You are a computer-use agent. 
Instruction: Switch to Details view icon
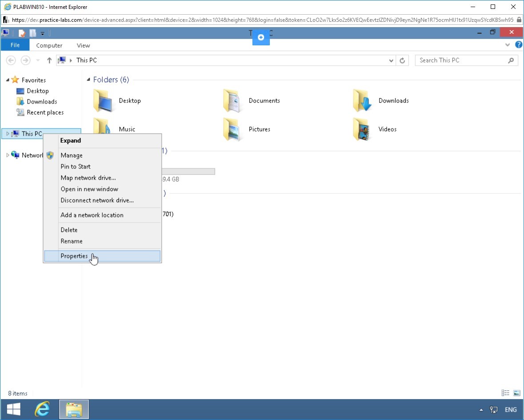tap(505, 393)
